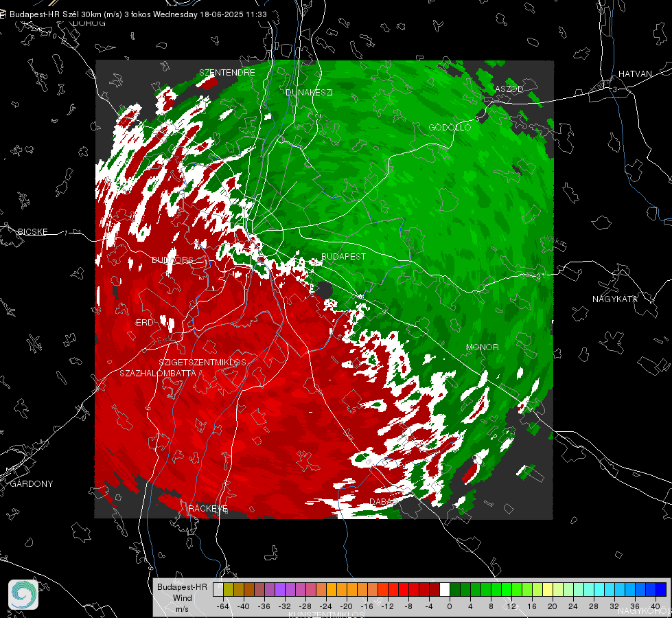Click the DABAS label
Viewport: 672px width, 618px height.
383,501
